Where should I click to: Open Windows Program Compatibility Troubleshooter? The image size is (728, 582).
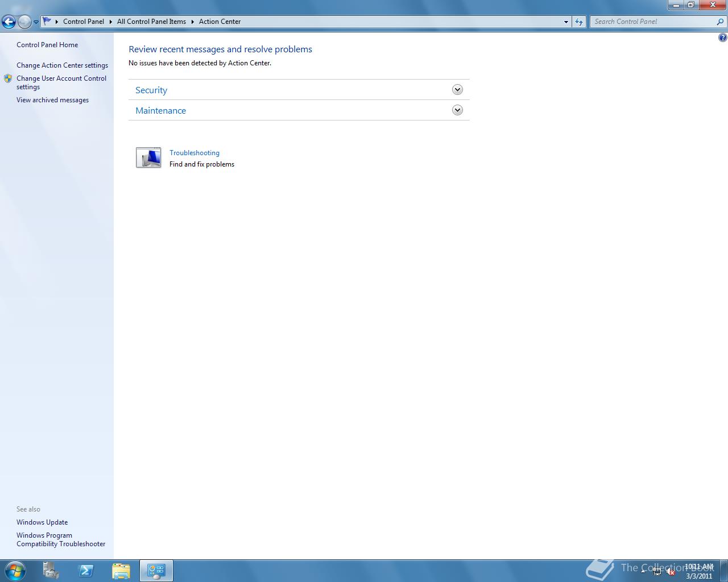(x=61, y=539)
